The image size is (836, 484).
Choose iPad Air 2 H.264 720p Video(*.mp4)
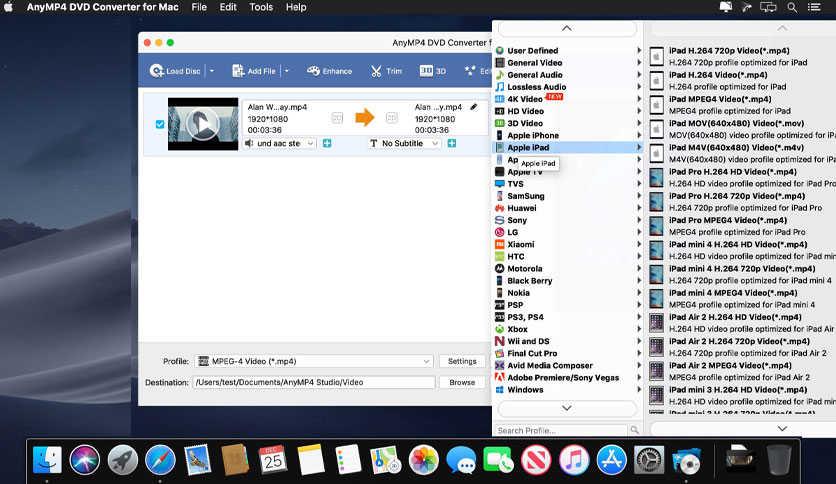[742, 347]
